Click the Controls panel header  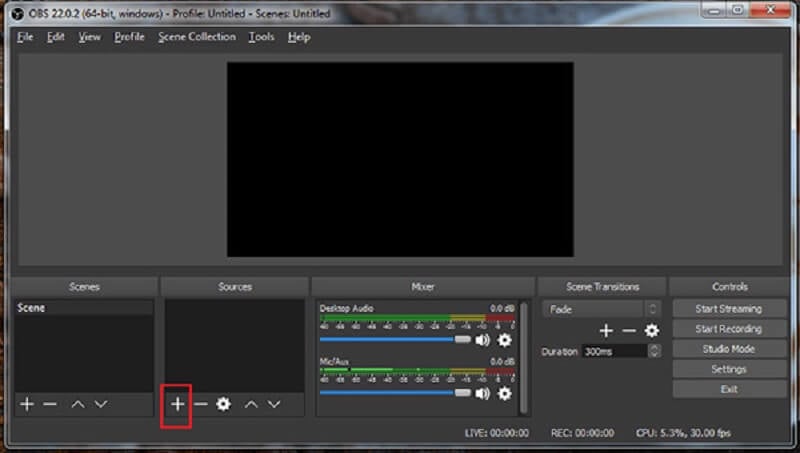click(730, 287)
